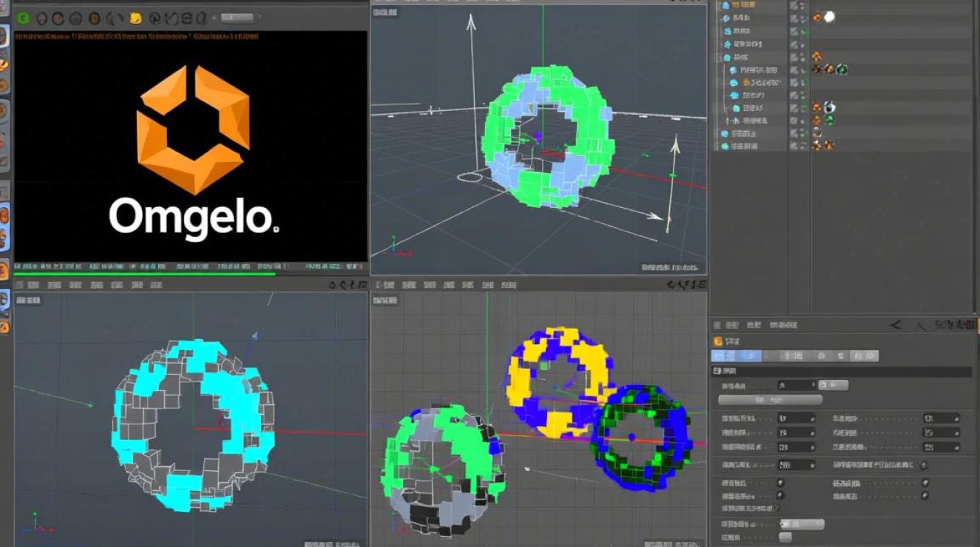Click the back arrow in attributes panel
This screenshot has width=980, height=547.
pos(896,325)
